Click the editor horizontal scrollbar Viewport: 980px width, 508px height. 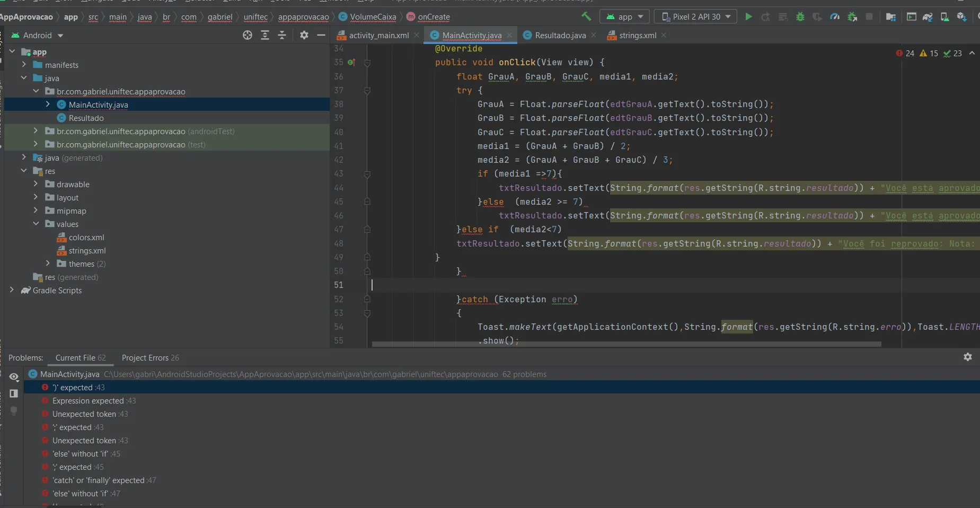tap(625, 344)
